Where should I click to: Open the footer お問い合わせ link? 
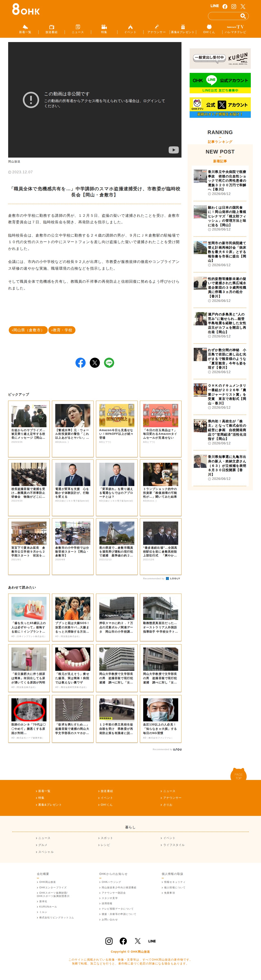click(x=109, y=920)
